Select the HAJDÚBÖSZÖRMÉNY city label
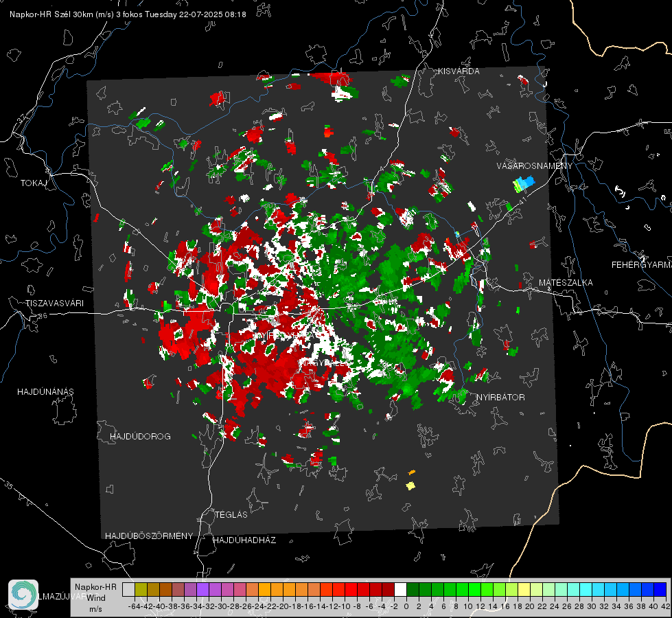672x618 pixels. tap(149, 536)
